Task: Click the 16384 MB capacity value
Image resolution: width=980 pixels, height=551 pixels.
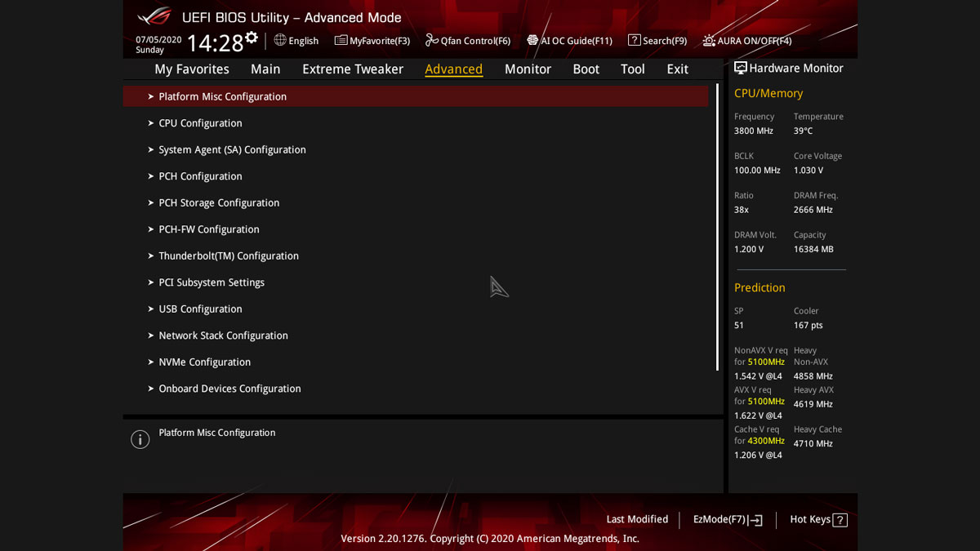Action: click(x=813, y=249)
